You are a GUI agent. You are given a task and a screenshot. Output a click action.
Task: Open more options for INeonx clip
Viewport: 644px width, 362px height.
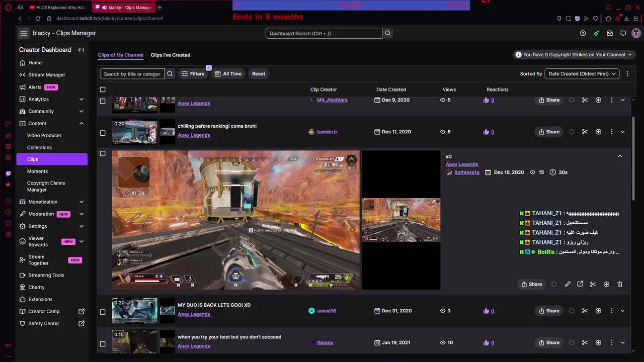point(611,343)
